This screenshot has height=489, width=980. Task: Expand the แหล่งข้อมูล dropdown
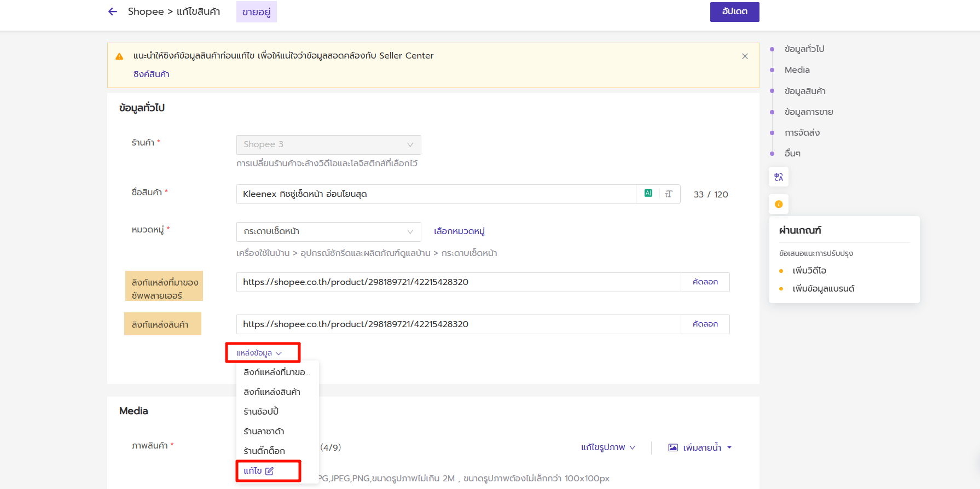(x=259, y=353)
